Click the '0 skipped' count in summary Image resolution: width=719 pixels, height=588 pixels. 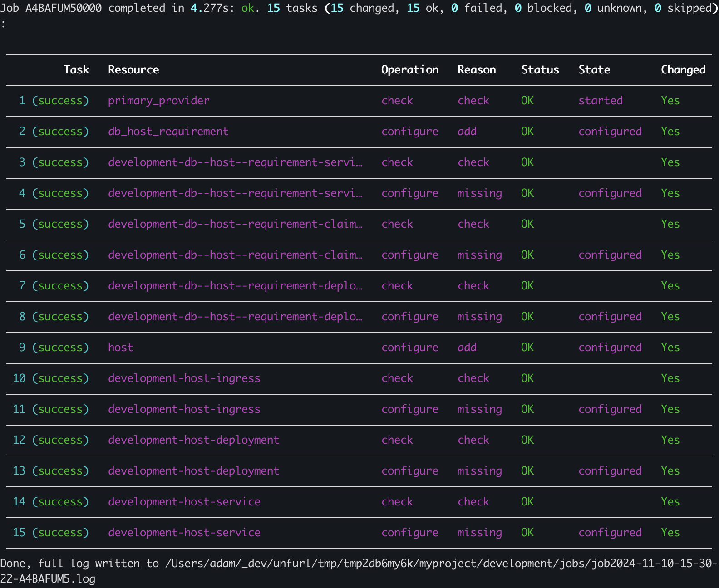[683, 8]
